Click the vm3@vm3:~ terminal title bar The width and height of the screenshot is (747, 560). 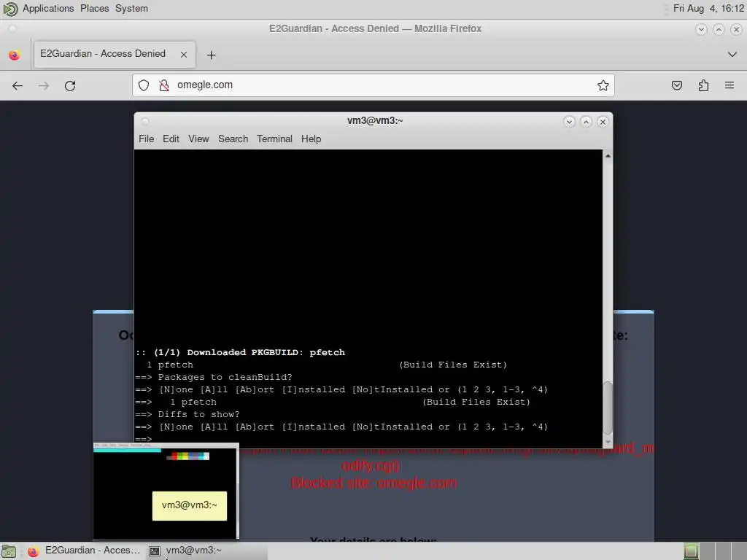[374, 121]
